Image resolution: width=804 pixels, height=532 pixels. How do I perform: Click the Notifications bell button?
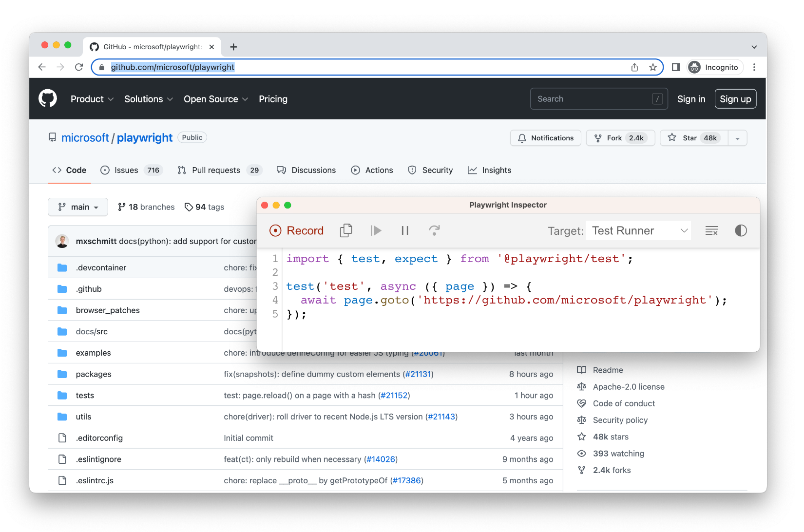click(x=546, y=138)
